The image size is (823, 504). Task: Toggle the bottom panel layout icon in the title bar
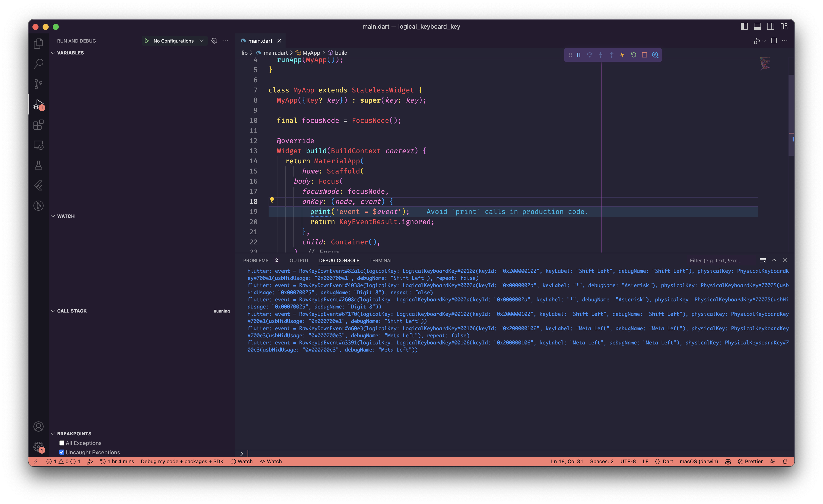coord(757,26)
